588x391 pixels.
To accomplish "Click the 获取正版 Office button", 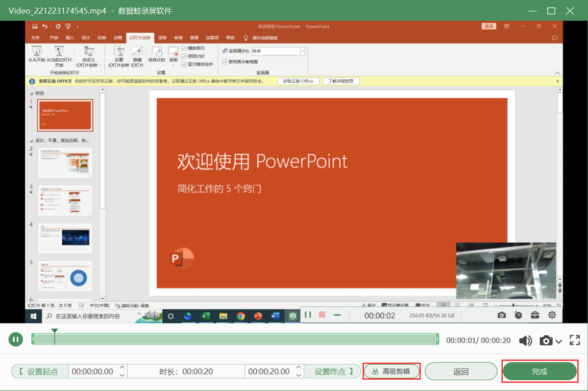I will tap(298, 81).
